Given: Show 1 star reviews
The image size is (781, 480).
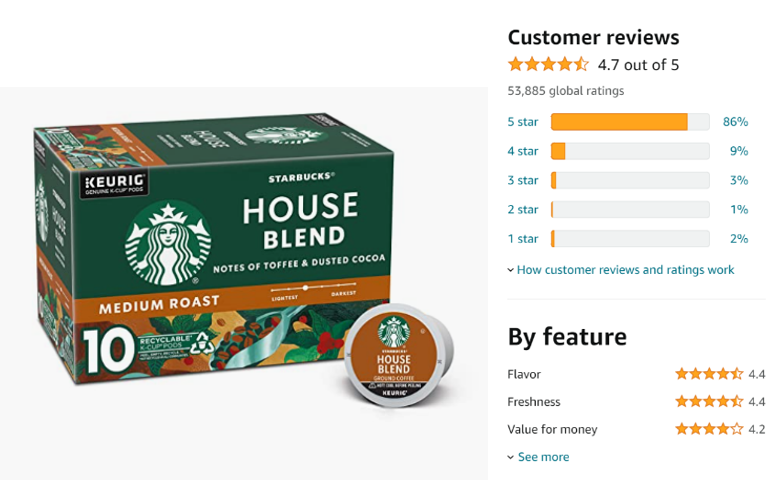Looking at the screenshot, I should (522, 239).
